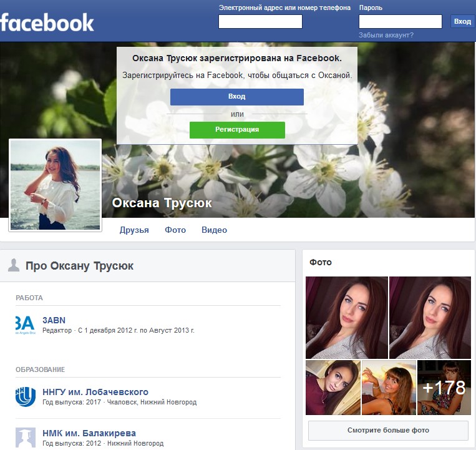476x450 pixels.
Task: Open the Друзья tab
Action: (x=134, y=230)
